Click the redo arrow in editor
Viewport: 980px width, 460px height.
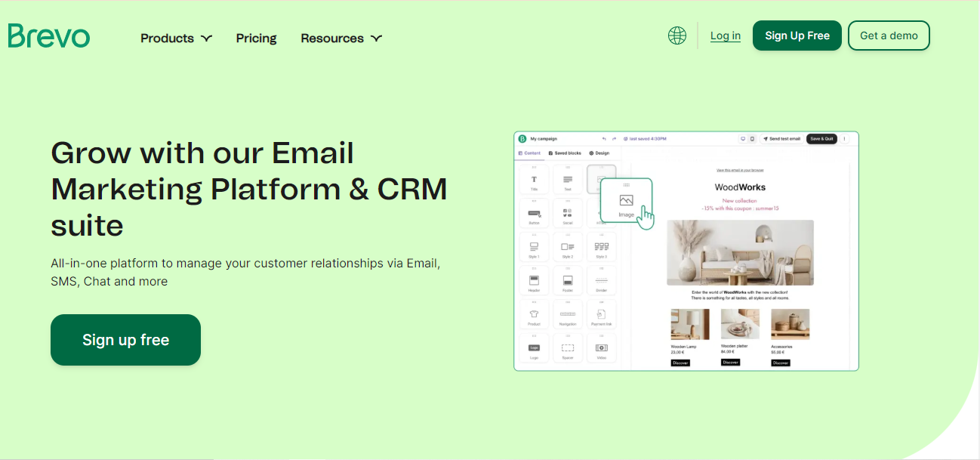coord(615,139)
